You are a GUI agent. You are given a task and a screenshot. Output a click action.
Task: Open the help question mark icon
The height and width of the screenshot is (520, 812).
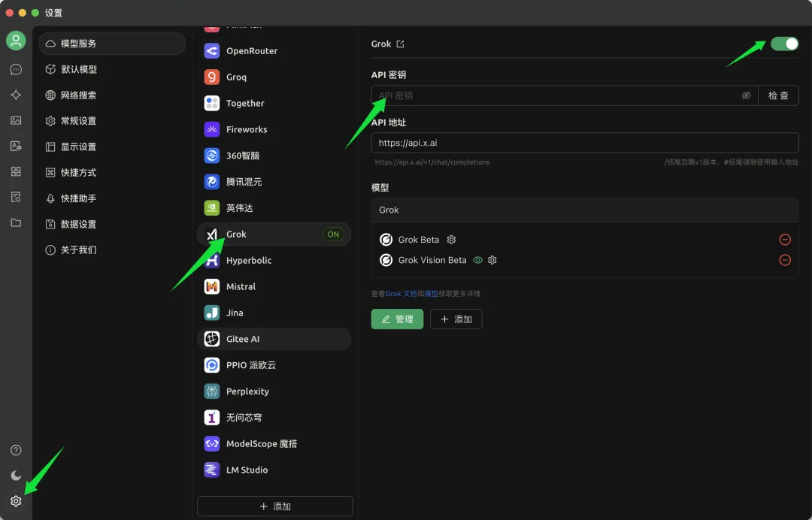click(16, 450)
